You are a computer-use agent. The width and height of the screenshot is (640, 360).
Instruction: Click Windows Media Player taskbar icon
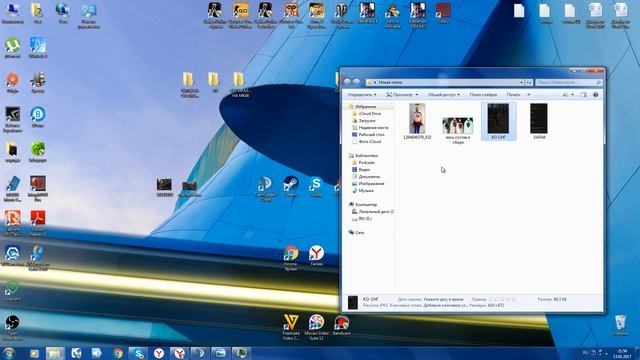[34, 353]
